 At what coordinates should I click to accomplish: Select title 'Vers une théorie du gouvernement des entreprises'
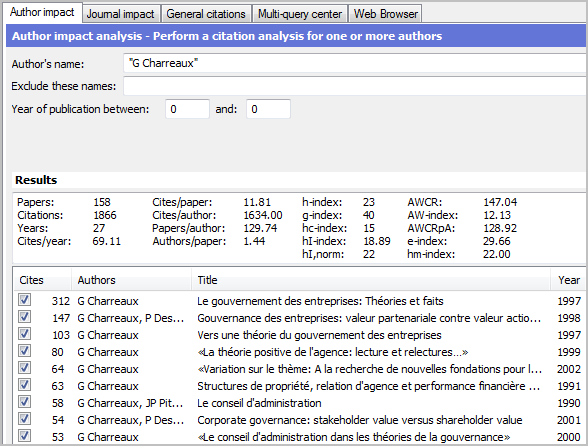pos(320,335)
